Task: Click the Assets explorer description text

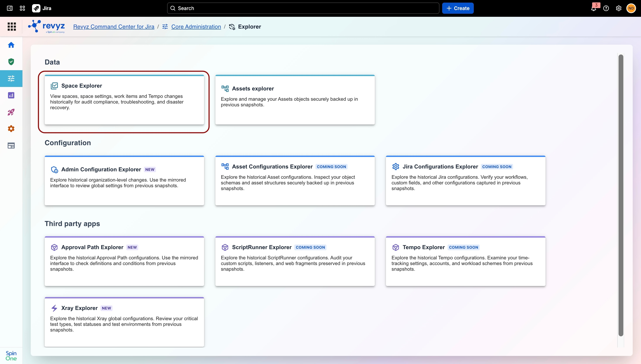Action: 289,102
